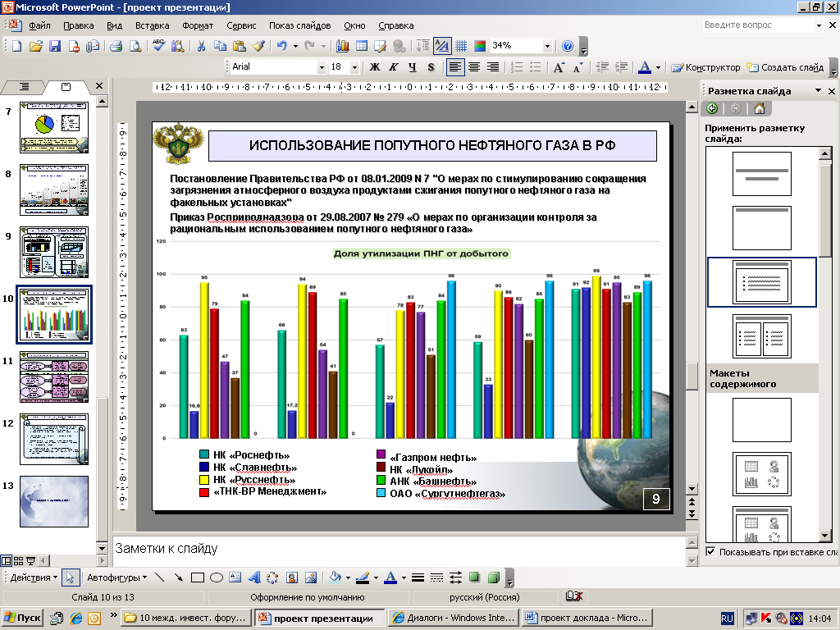The height and width of the screenshot is (630, 840).
Task: Click the Пуск start button
Action: coord(22,618)
